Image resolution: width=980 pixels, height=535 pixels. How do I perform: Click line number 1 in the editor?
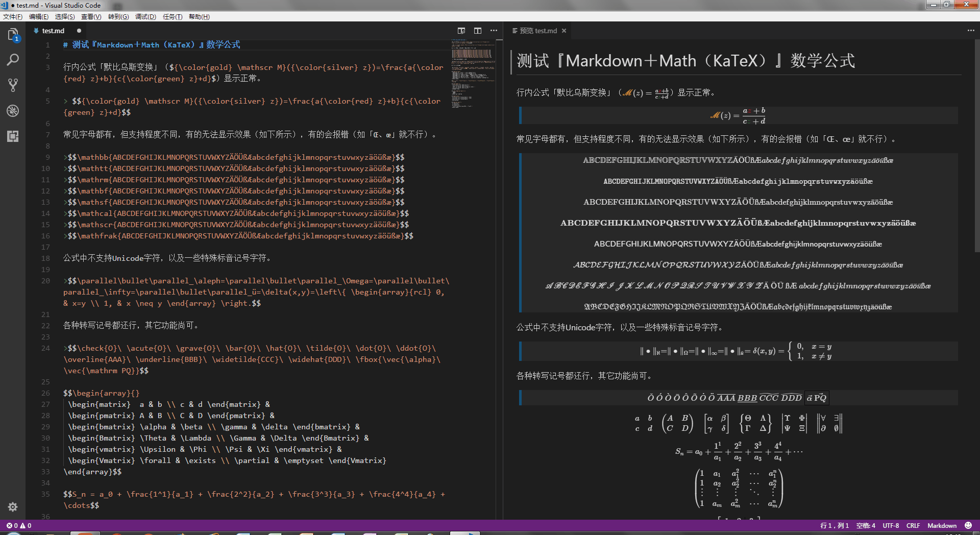47,45
